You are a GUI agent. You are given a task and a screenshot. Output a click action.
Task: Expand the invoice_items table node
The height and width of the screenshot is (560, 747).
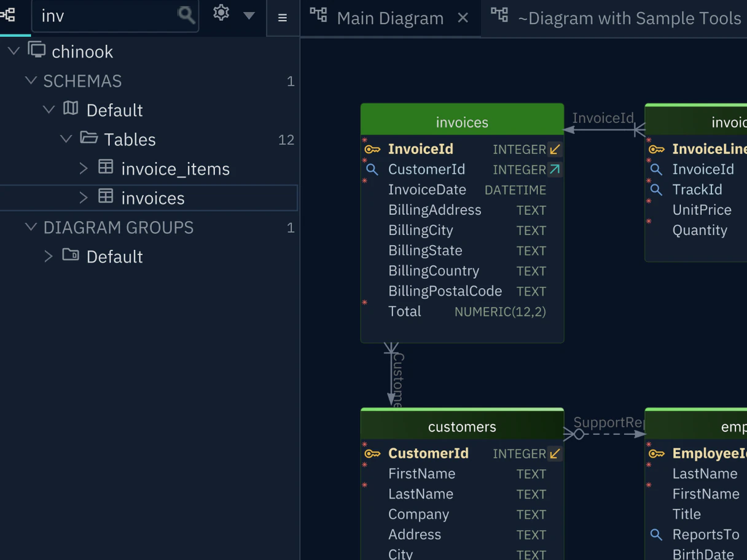(x=84, y=168)
